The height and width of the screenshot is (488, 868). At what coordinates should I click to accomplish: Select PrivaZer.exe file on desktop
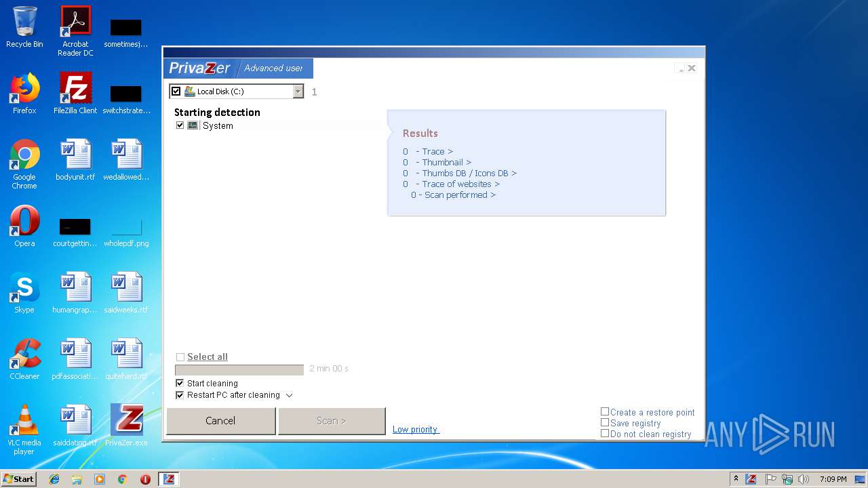126,426
